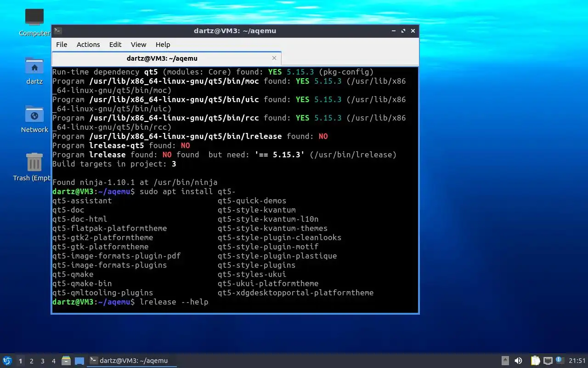Click the 'Run-time dependency qt5' line
Image resolution: width=588 pixels, height=368 pixels.
coord(213,72)
